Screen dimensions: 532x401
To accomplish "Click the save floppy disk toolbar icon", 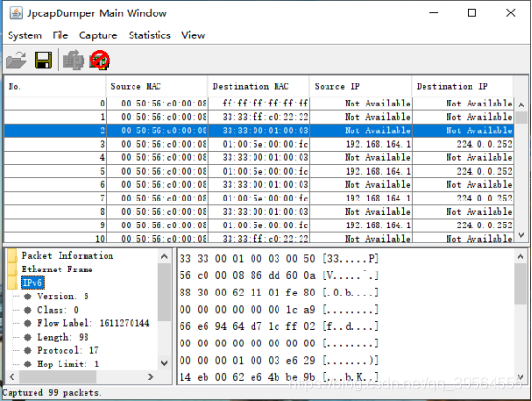I will tap(43, 60).
